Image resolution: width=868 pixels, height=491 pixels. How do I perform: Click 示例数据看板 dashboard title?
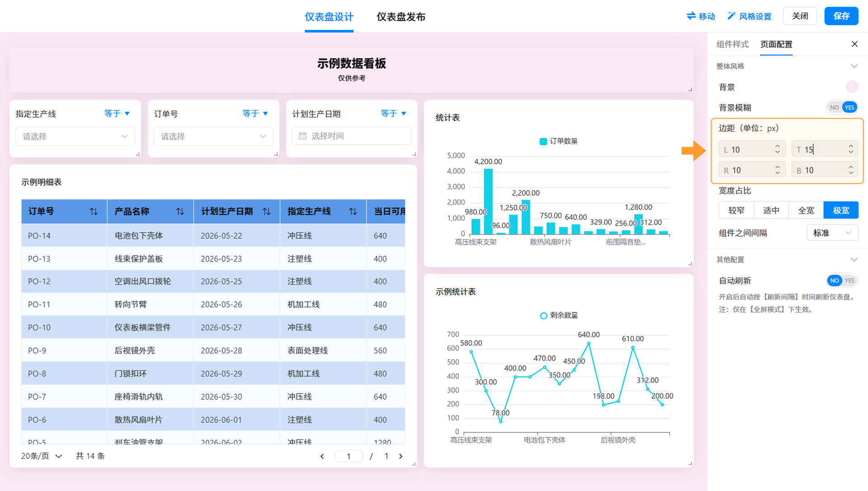[x=351, y=63]
